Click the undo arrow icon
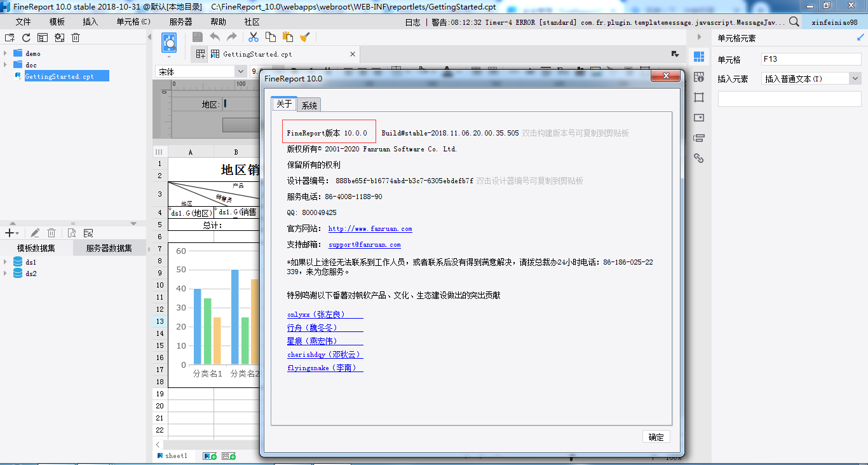Screen dimensions: 868x465 click(x=215, y=37)
